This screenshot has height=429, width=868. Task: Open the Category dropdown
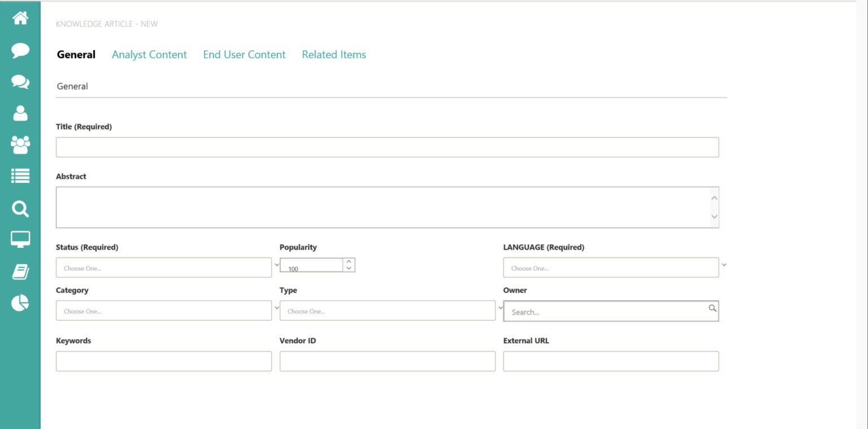276,308
